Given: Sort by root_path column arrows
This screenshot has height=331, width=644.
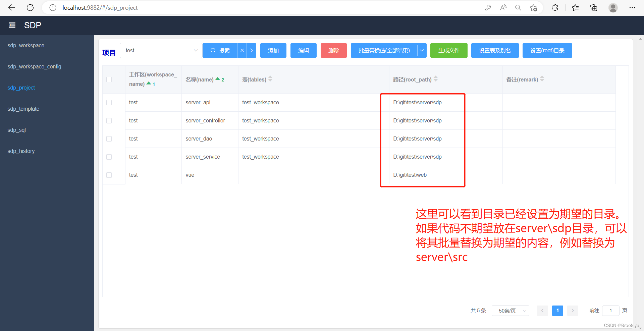Looking at the screenshot, I should coord(436,79).
